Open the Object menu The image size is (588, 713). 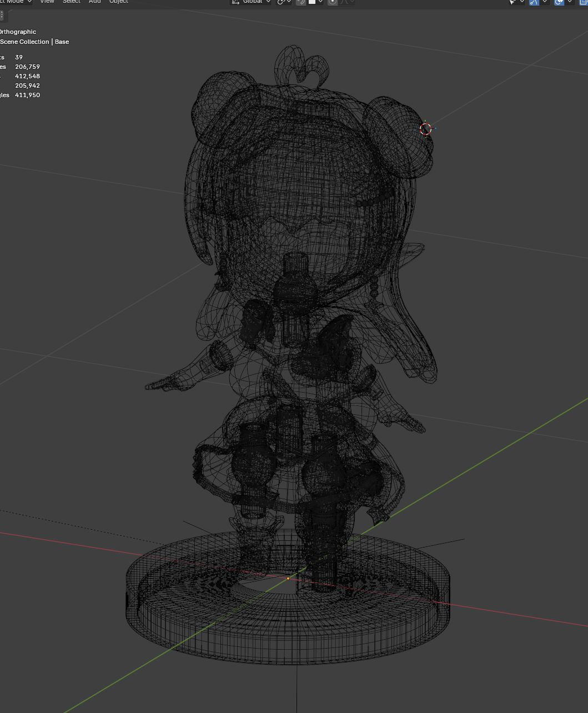click(119, 2)
